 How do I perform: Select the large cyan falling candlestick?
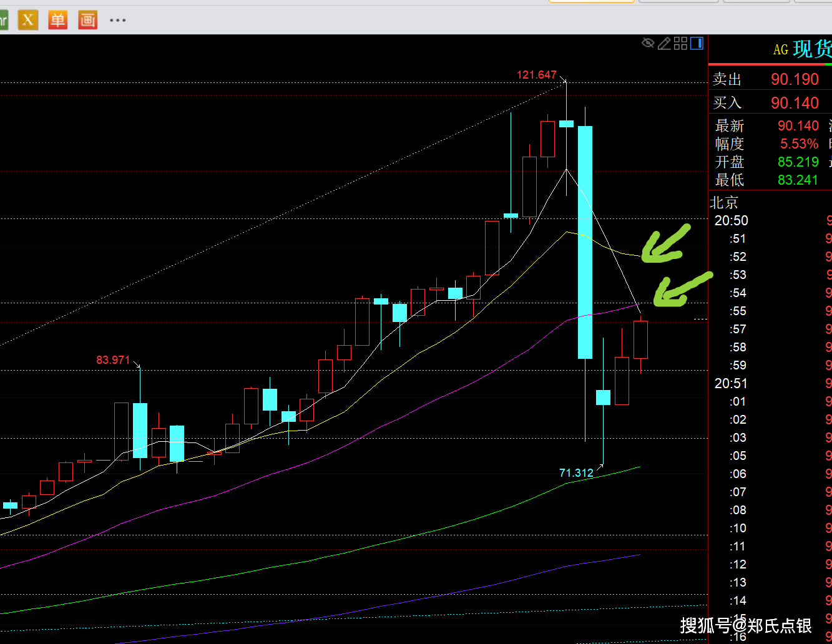click(585, 242)
